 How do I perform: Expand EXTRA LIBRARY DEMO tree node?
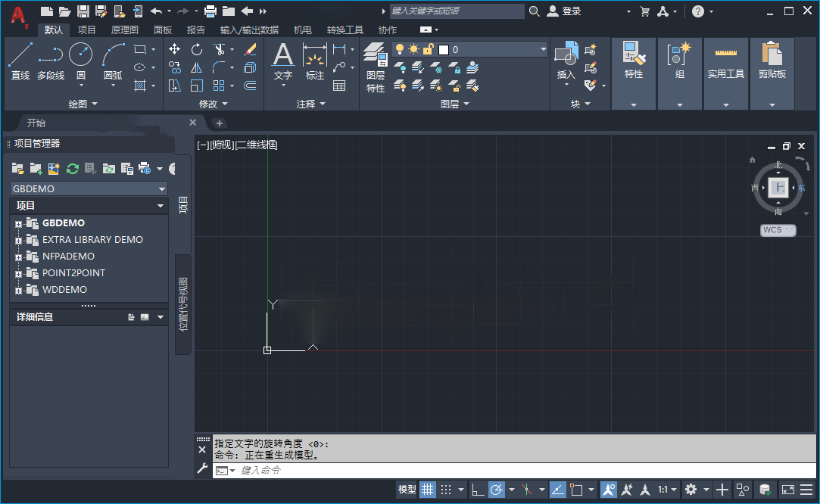coord(18,241)
